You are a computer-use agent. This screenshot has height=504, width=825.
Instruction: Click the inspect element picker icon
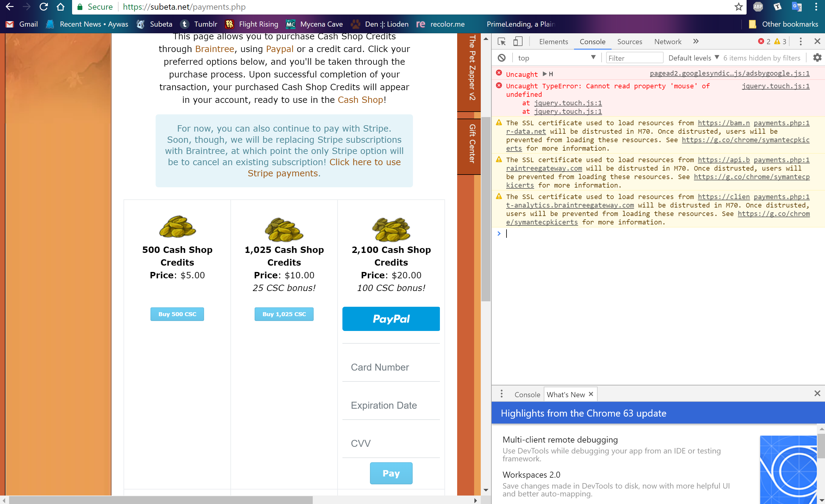point(501,41)
